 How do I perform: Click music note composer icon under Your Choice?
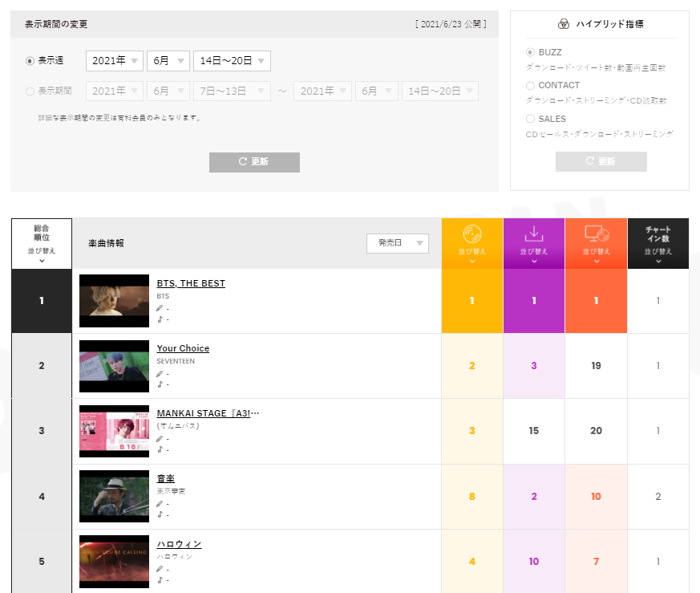(160, 384)
